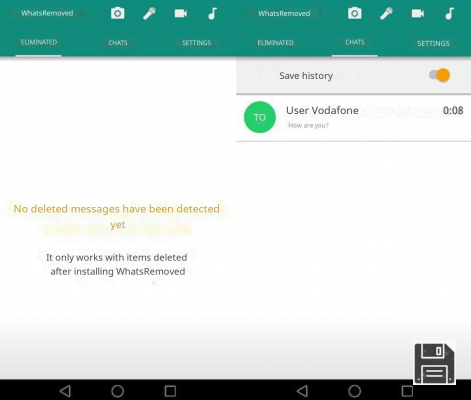Open music note audio in left screen
Screen dimensions: 471x400
(212, 13)
